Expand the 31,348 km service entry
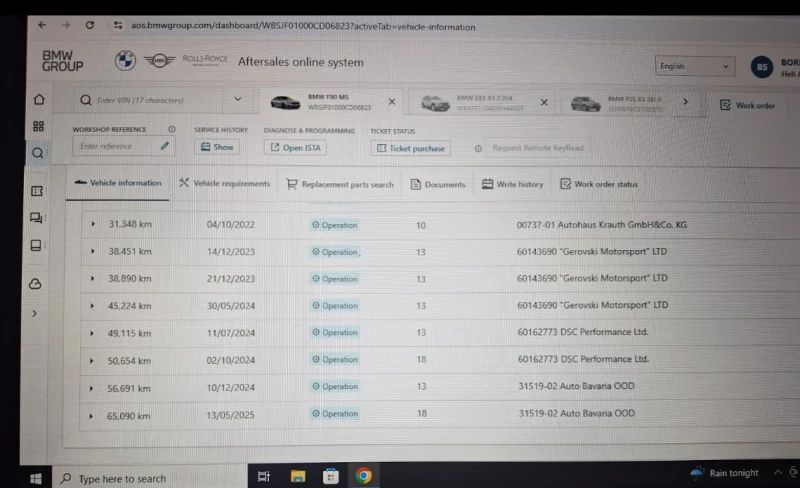This screenshot has width=800, height=488. click(93, 225)
